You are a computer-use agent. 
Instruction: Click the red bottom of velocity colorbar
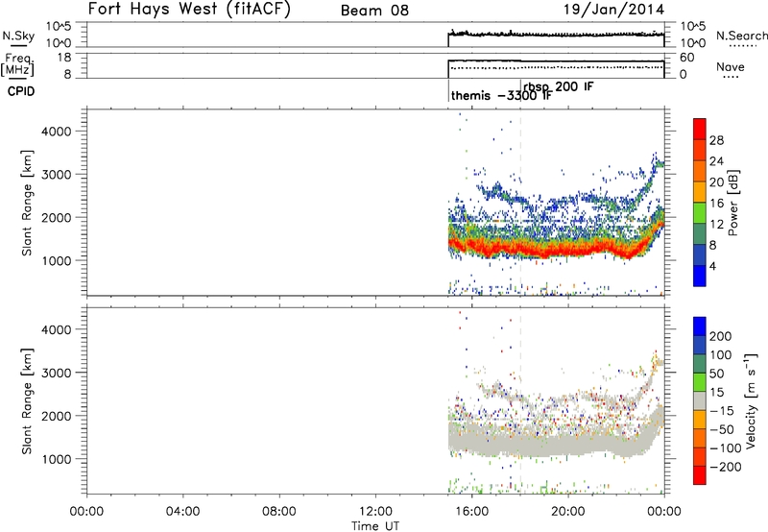pyautogui.click(x=700, y=475)
